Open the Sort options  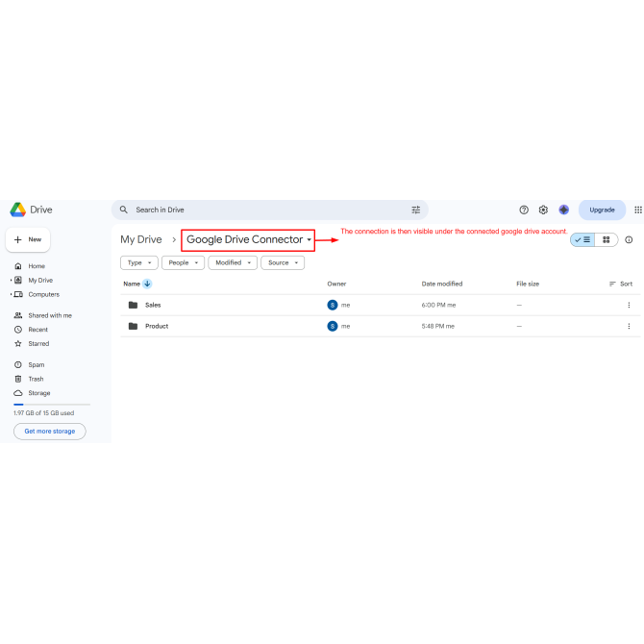(621, 284)
